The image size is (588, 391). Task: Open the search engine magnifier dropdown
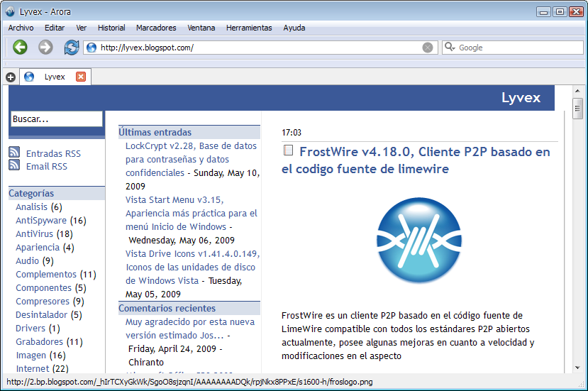(450, 48)
